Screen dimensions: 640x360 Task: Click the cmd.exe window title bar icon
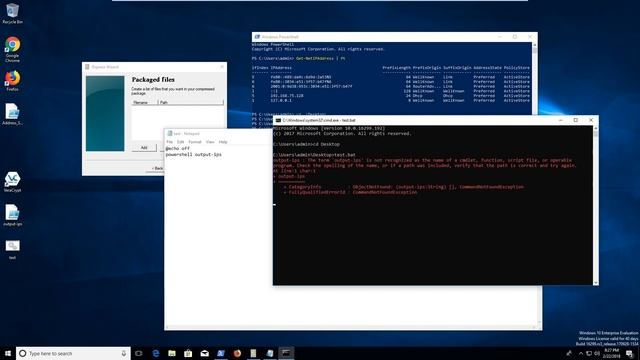coord(278,120)
